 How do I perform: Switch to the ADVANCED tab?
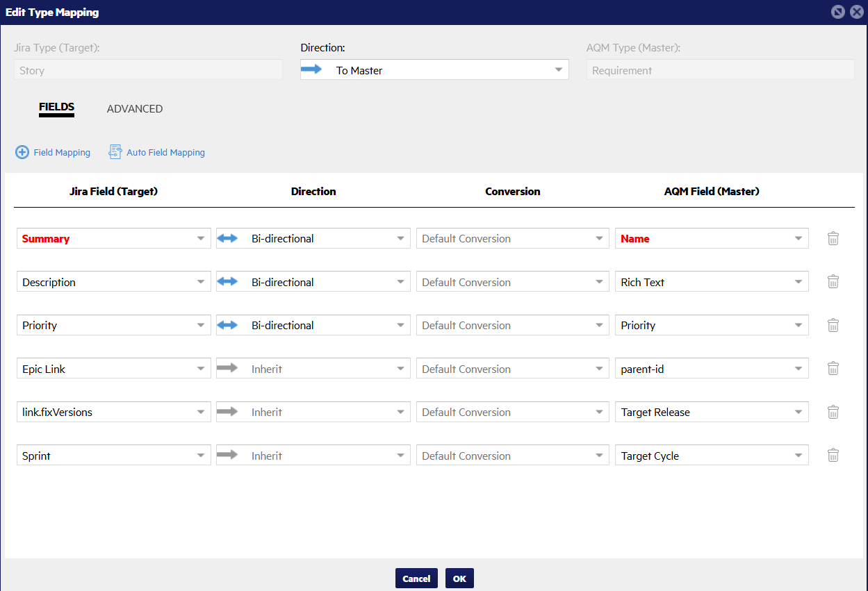pos(135,109)
